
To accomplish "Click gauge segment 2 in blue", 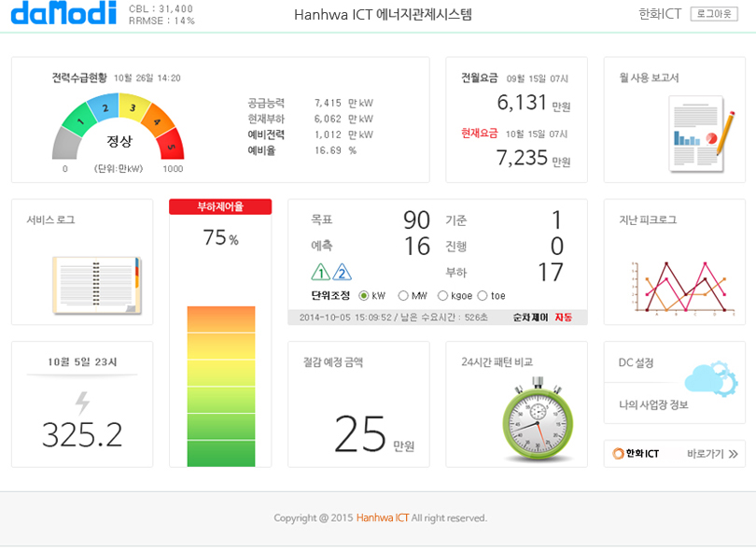I will tap(105, 107).
